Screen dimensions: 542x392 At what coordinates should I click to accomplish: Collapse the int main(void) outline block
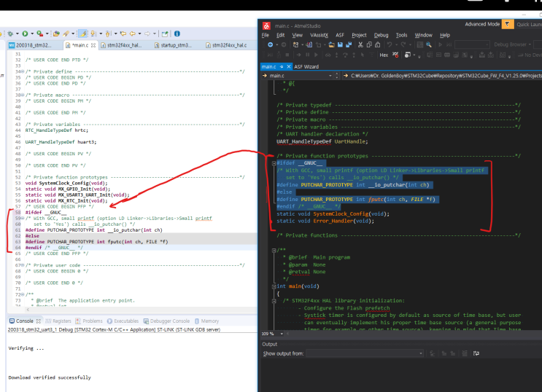pos(274,286)
